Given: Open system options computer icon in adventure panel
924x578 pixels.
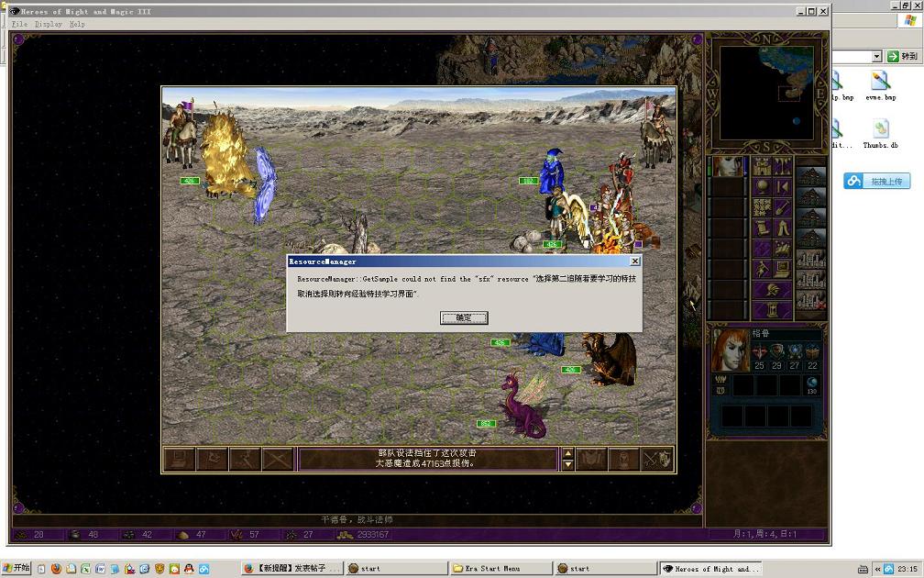Looking at the screenshot, I should (783, 270).
